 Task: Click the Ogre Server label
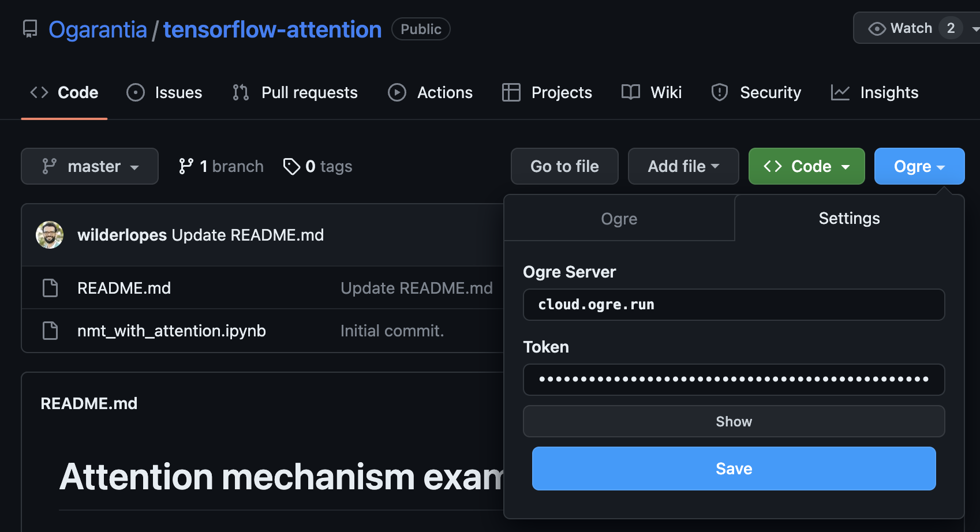pos(570,272)
